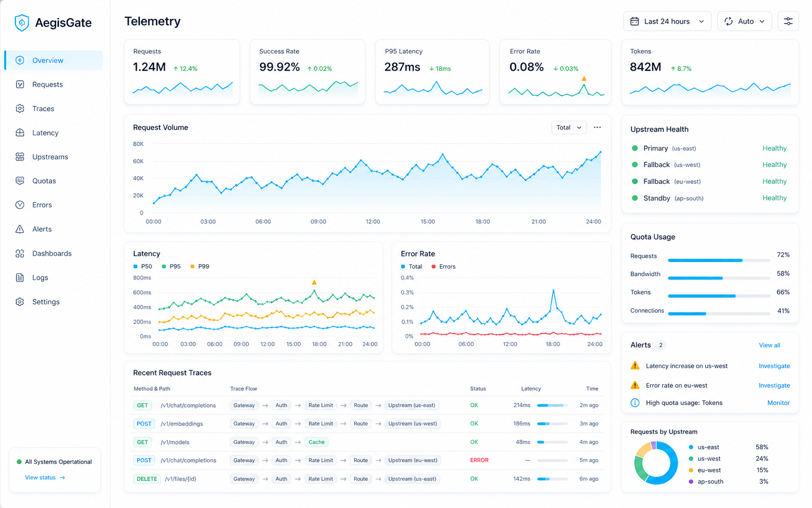Navigate to Traces in the sidebar

click(x=53, y=109)
